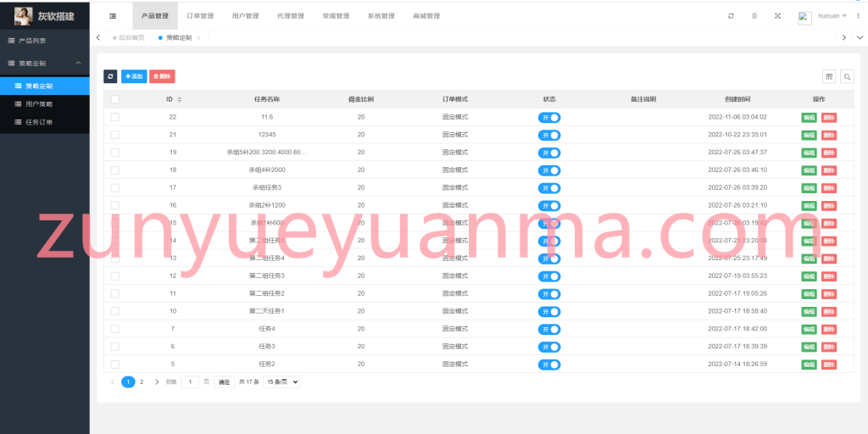
Task: Open the 商城管理 top menu
Action: [x=426, y=16]
